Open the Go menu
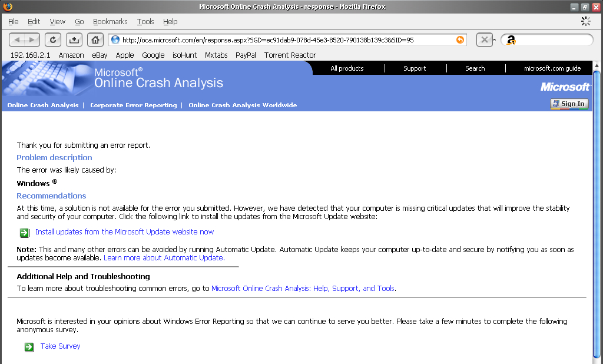Screen dimensions: 603x364 pyautogui.click(x=79, y=22)
